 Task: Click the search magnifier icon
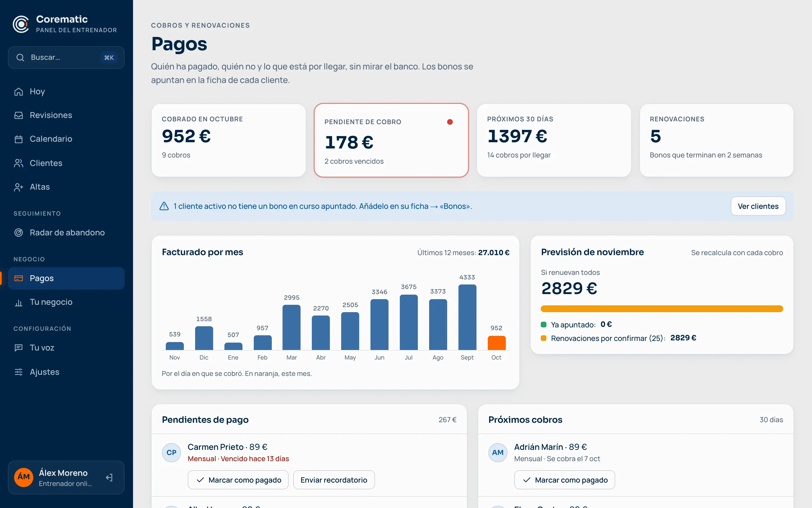tap(20, 58)
